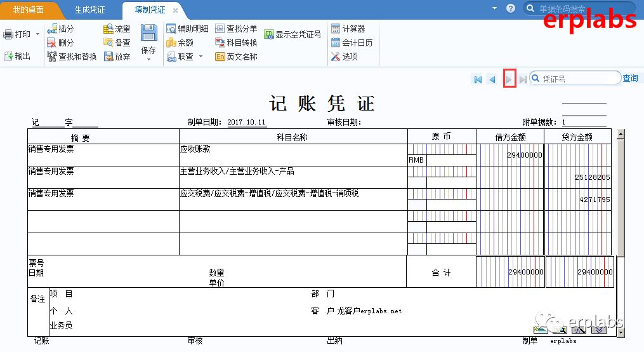Click 删分 delete entry tool
Image resolution: width=644 pixels, height=352 pixels.
point(60,43)
